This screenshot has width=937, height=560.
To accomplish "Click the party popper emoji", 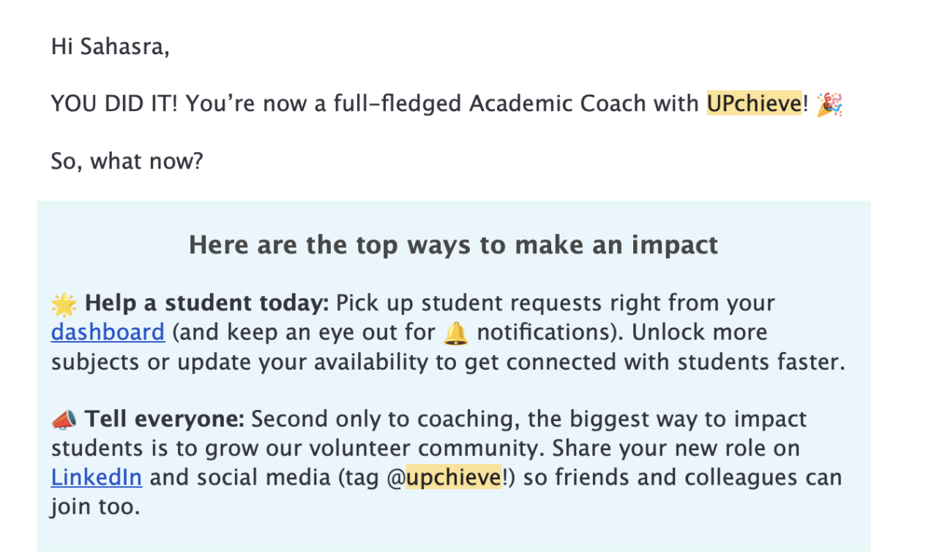I will pyautogui.click(x=830, y=104).
